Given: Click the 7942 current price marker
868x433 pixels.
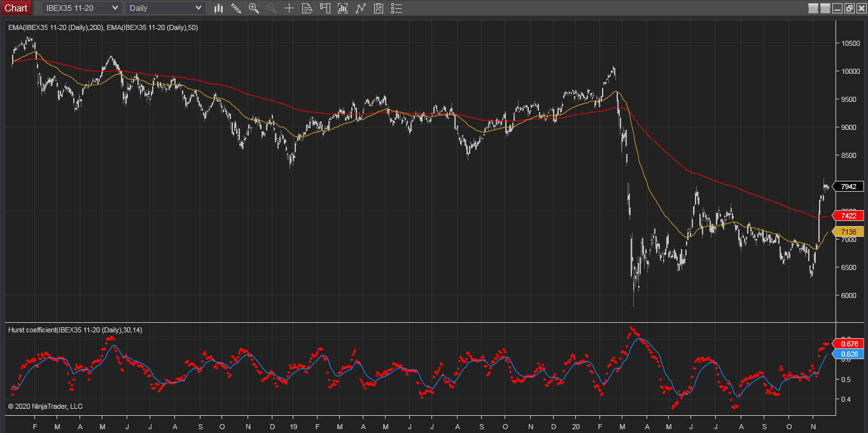Looking at the screenshot, I should pyautogui.click(x=847, y=187).
